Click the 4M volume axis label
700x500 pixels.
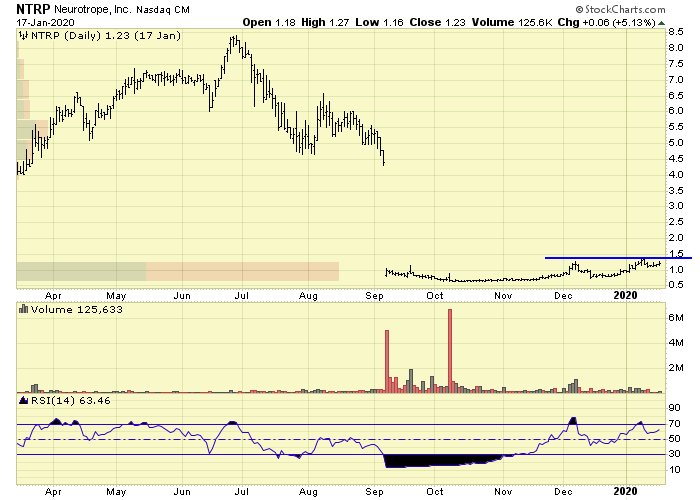coord(676,343)
